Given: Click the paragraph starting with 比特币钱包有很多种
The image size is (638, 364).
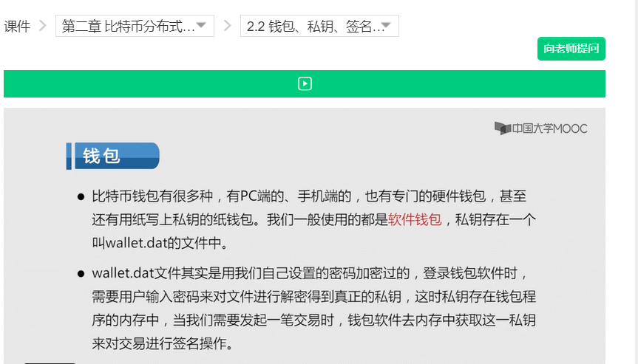Looking at the screenshot, I should pos(313,219).
